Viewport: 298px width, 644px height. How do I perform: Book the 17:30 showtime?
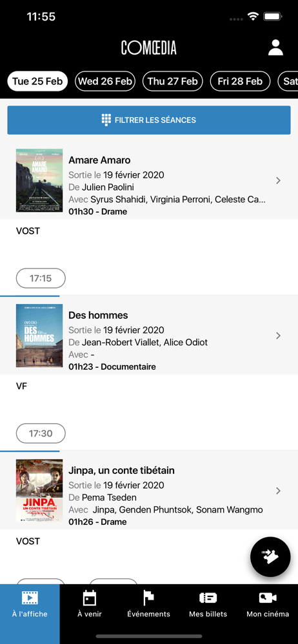pos(41,433)
